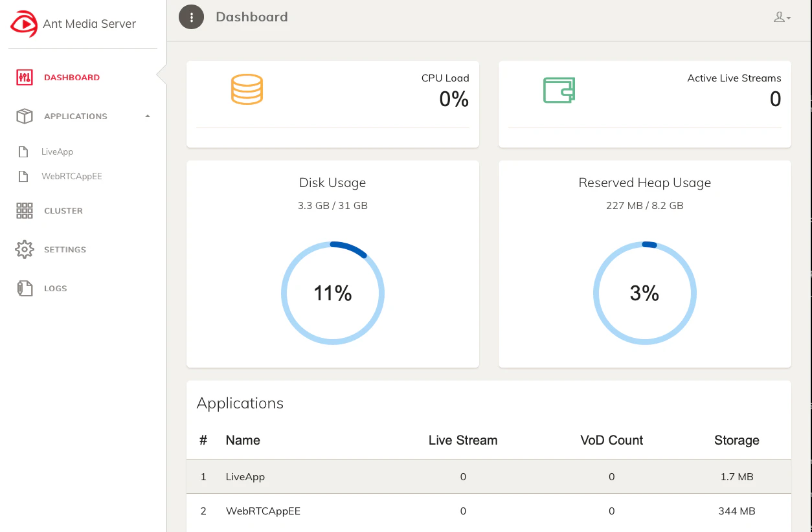
Task: Select WebRTCAppEE row in Applications table
Action: (489, 511)
